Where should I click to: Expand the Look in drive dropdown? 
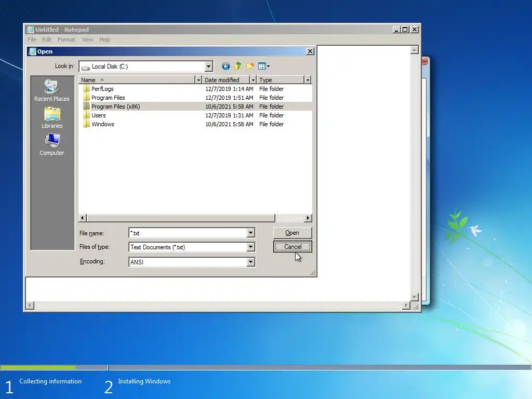tap(209, 66)
